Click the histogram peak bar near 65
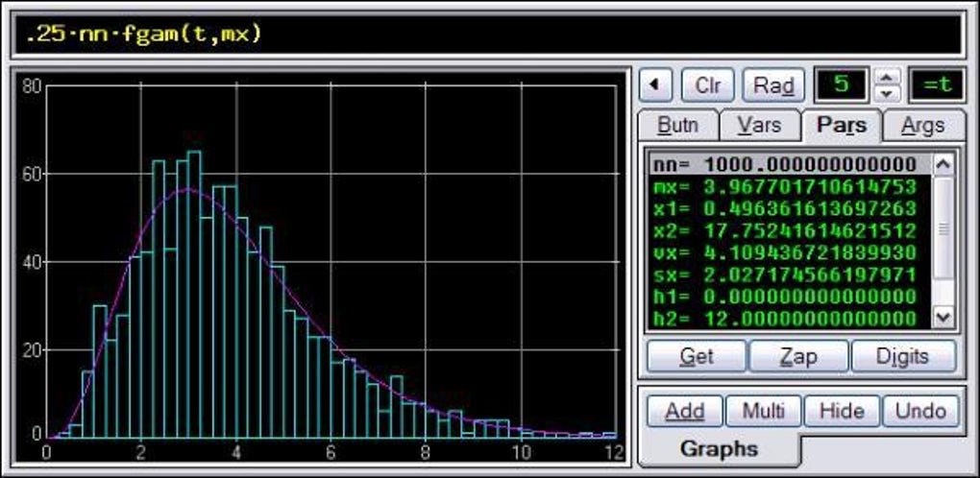The image size is (980, 478). click(x=194, y=295)
